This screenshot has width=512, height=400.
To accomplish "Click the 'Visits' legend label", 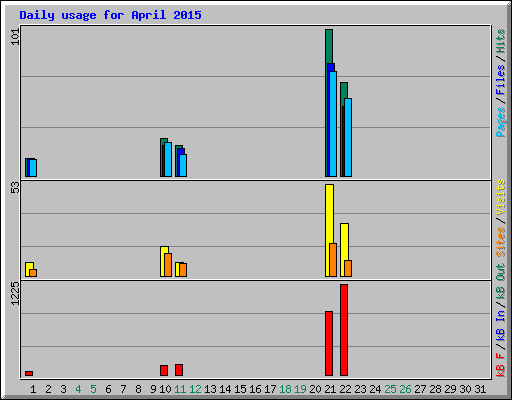I will point(501,197).
